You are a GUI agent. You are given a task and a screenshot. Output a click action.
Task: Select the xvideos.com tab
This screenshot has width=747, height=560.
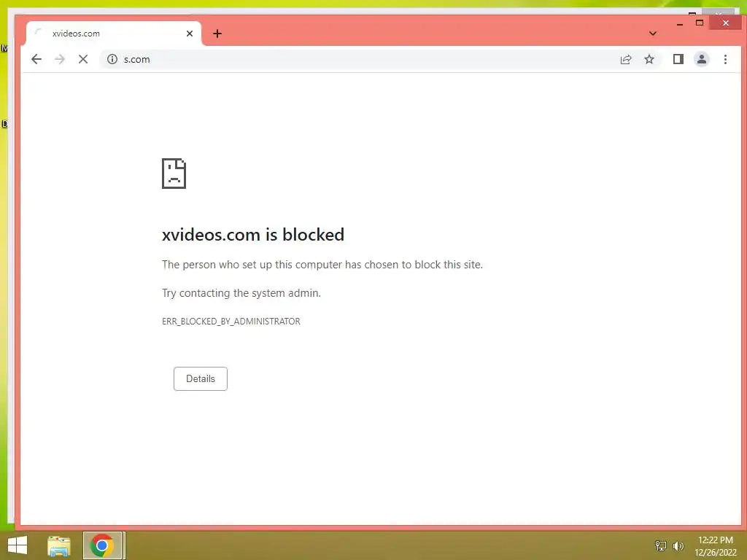[x=114, y=34]
